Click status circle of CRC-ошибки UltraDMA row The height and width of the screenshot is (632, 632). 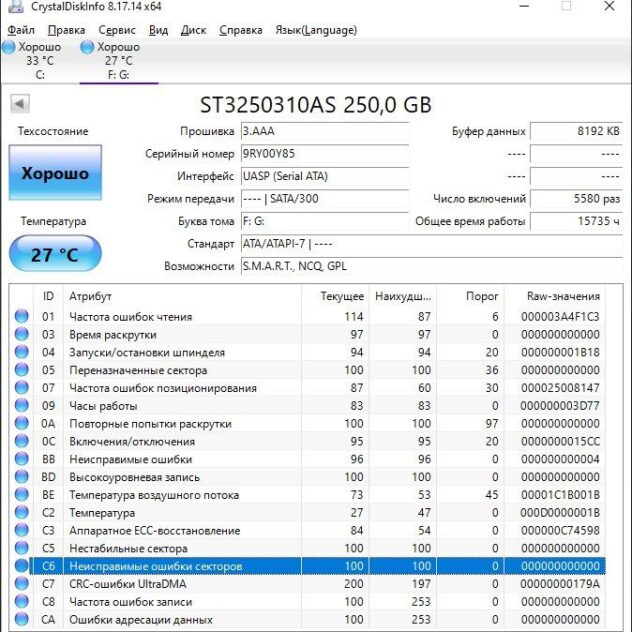[22, 584]
